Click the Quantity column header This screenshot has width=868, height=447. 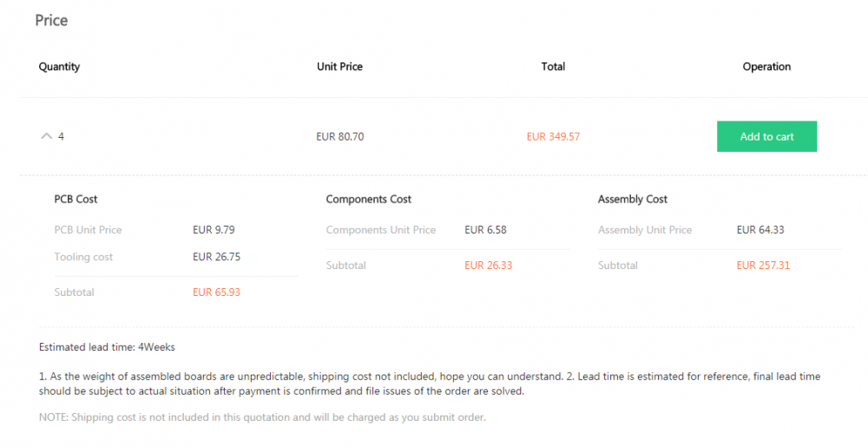click(x=59, y=67)
